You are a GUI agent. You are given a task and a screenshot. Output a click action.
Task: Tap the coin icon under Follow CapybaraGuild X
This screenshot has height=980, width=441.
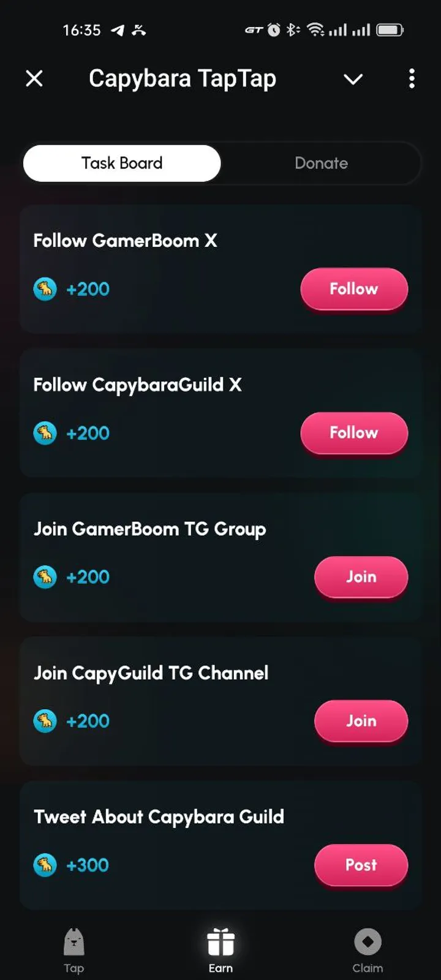[x=45, y=433]
